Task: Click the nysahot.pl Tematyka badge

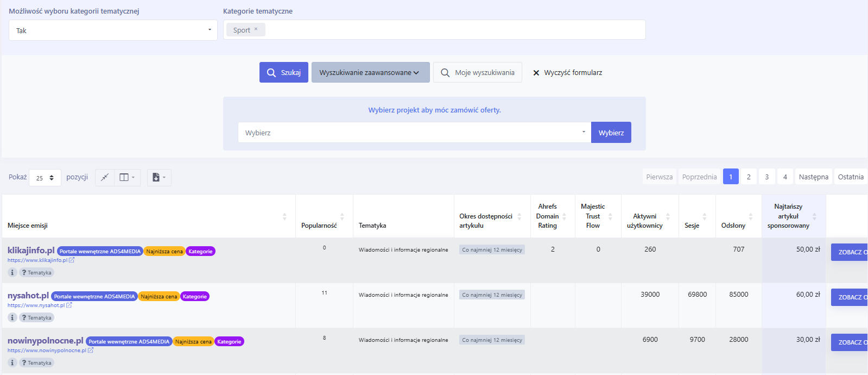Action: tap(37, 317)
